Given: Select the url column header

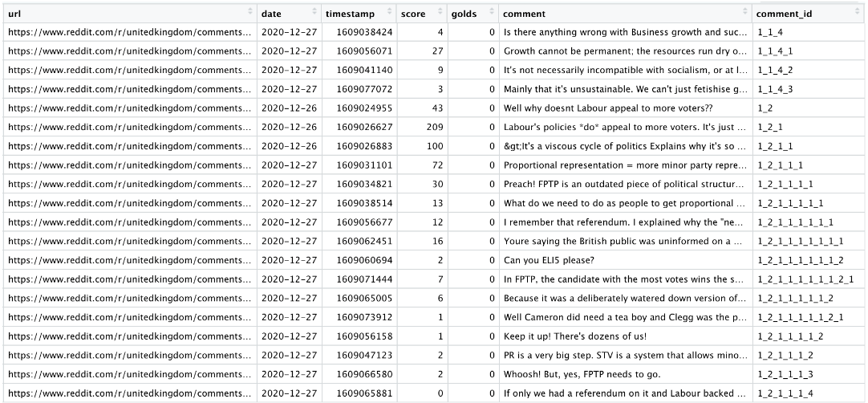Looking at the screenshot, I should point(131,14).
